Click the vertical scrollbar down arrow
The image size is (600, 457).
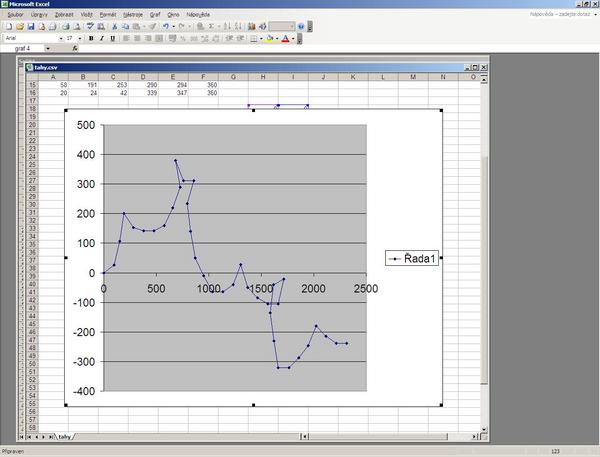484,429
